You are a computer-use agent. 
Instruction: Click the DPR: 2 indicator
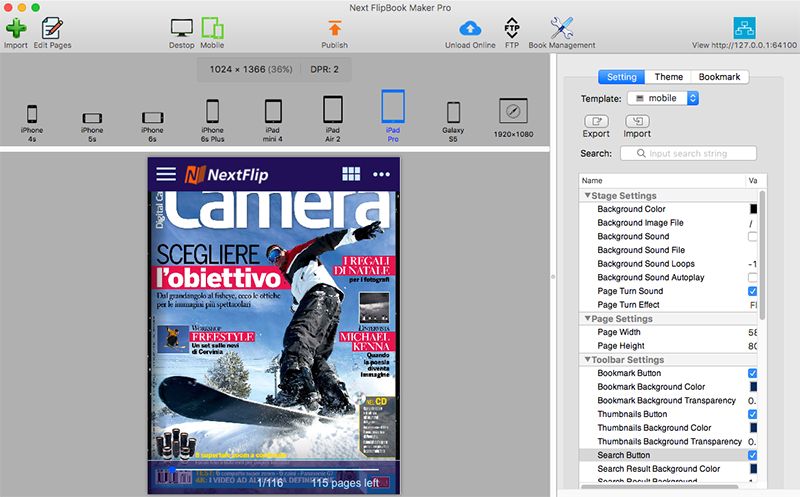tap(324, 69)
